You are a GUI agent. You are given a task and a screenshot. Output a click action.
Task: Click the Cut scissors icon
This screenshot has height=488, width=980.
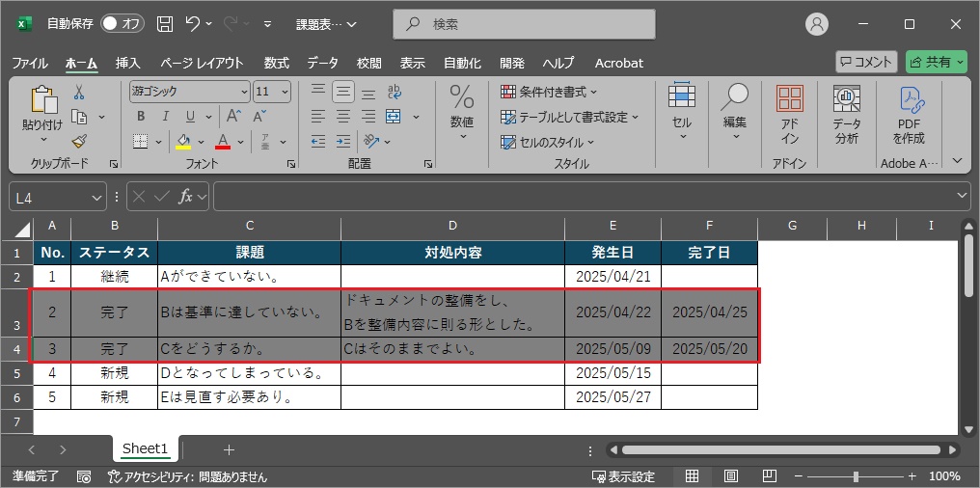tap(79, 92)
